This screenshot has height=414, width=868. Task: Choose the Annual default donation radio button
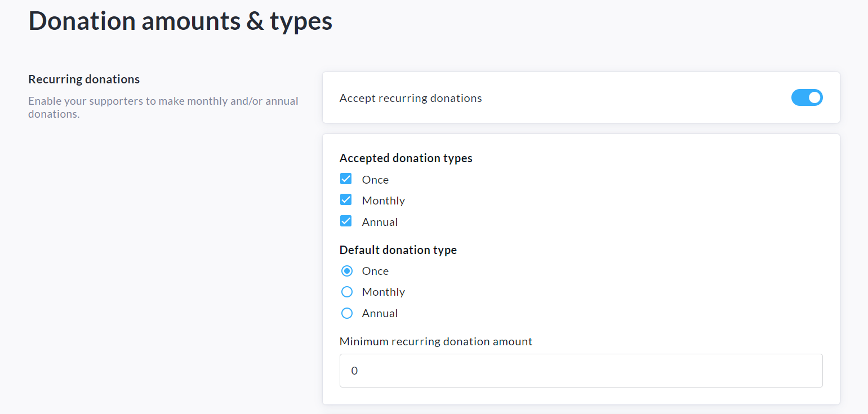[347, 313]
